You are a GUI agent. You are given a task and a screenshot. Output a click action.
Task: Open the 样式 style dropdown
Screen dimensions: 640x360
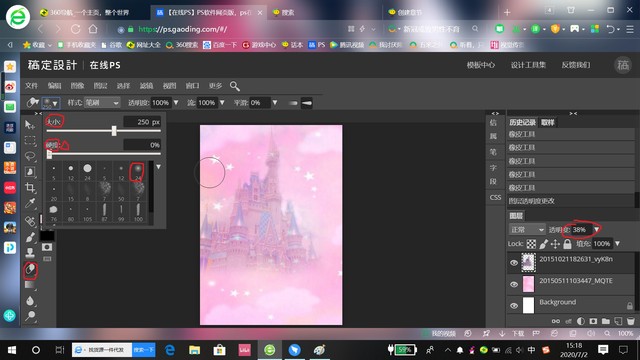coord(102,103)
